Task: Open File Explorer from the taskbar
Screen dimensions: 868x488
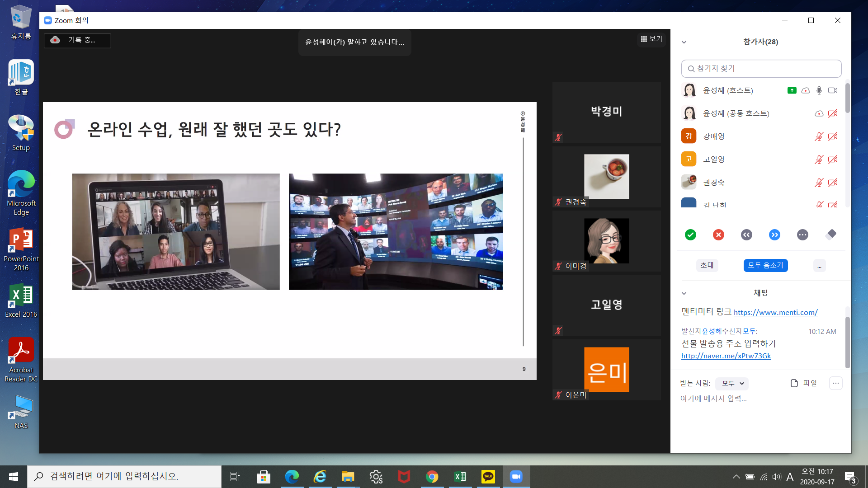Action: tap(348, 477)
